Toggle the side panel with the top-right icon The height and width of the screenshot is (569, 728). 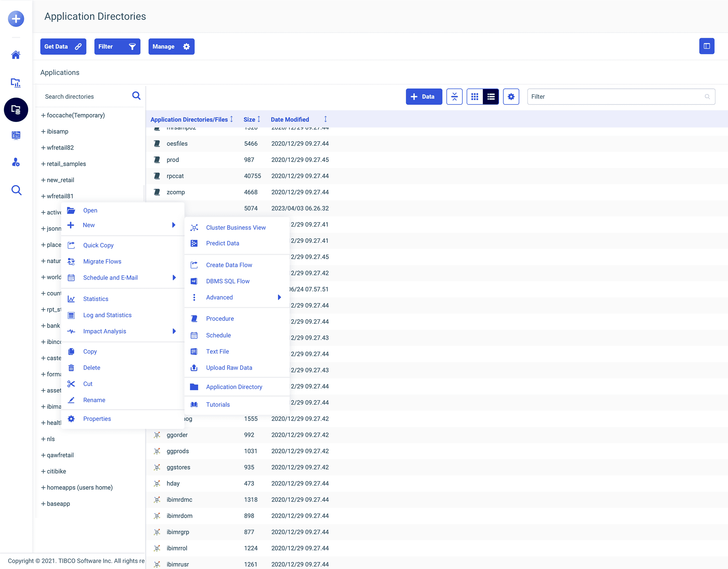pos(707,46)
